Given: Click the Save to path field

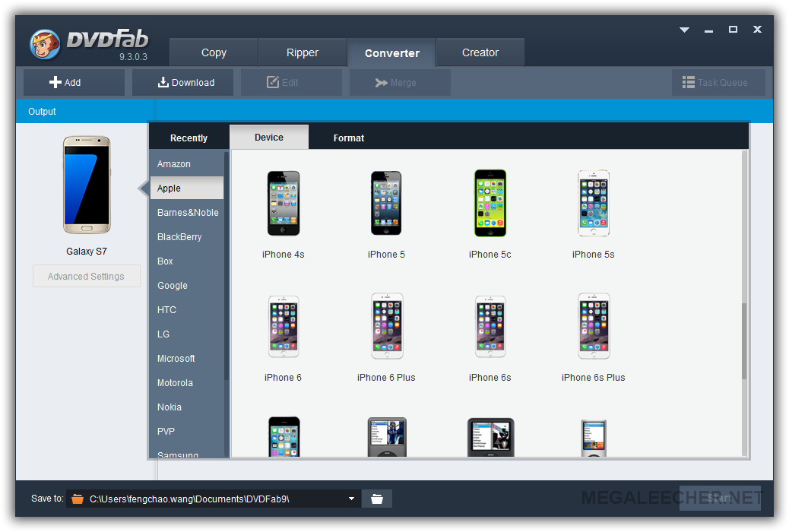Looking at the screenshot, I should [x=214, y=499].
